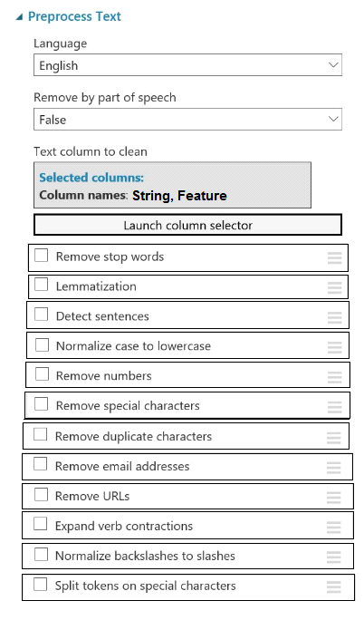
Task: Open Remove by part of speech dropdown
Action: [x=187, y=119]
